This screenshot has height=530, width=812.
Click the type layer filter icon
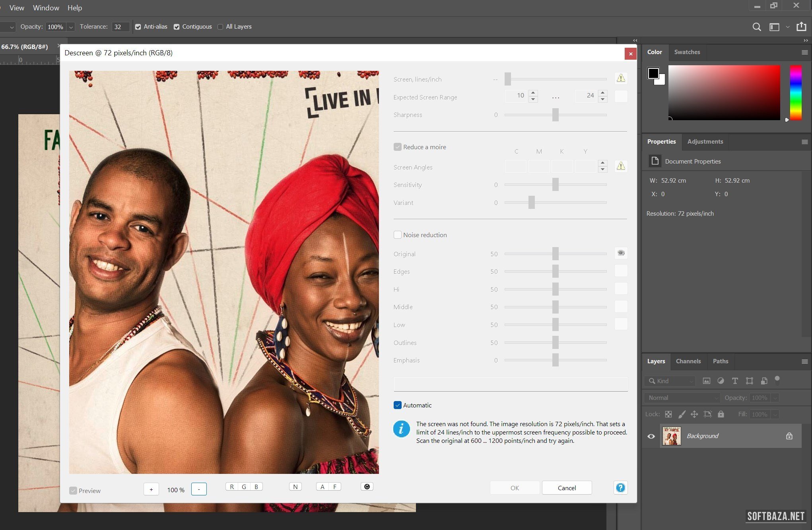(735, 381)
